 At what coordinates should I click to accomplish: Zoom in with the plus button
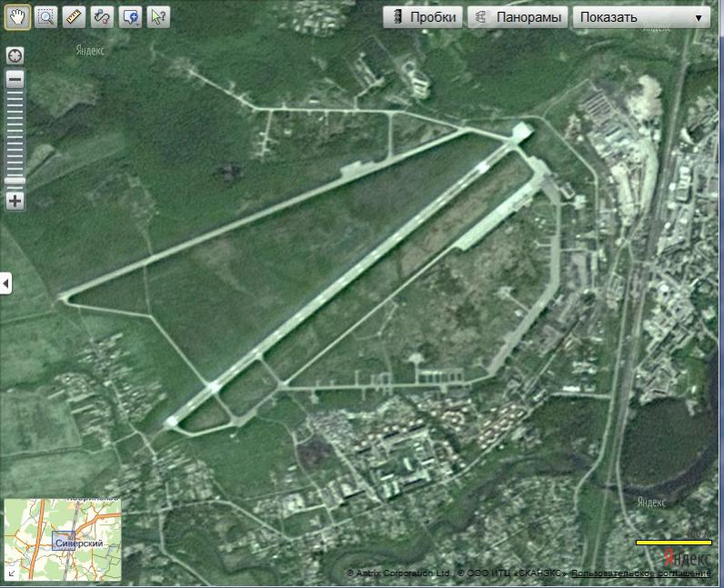click(15, 201)
